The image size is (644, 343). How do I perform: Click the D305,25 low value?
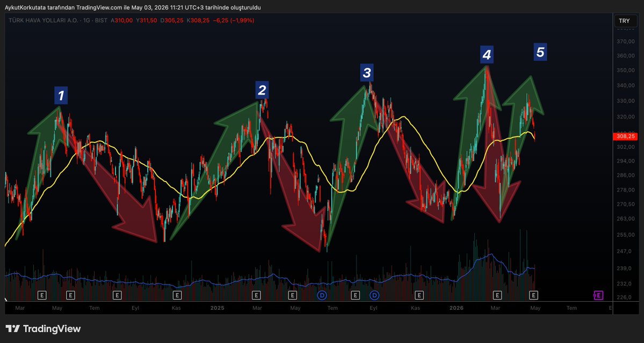pos(172,20)
